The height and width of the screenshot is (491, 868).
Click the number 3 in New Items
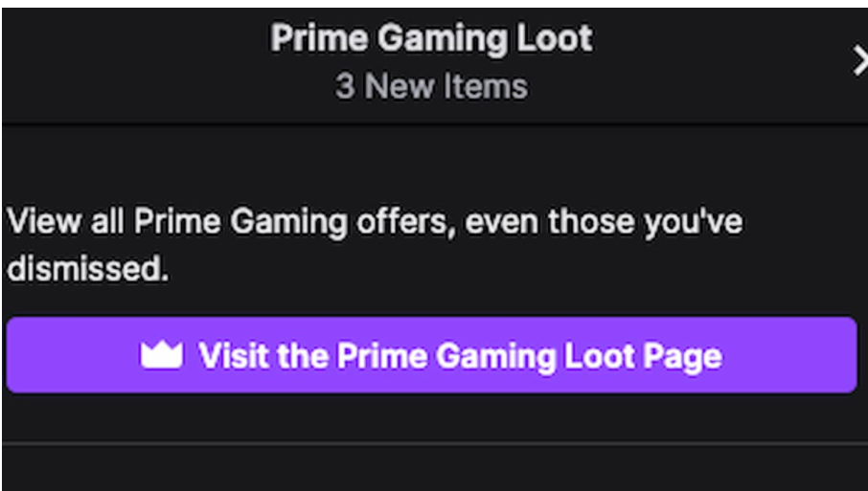[x=345, y=87]
